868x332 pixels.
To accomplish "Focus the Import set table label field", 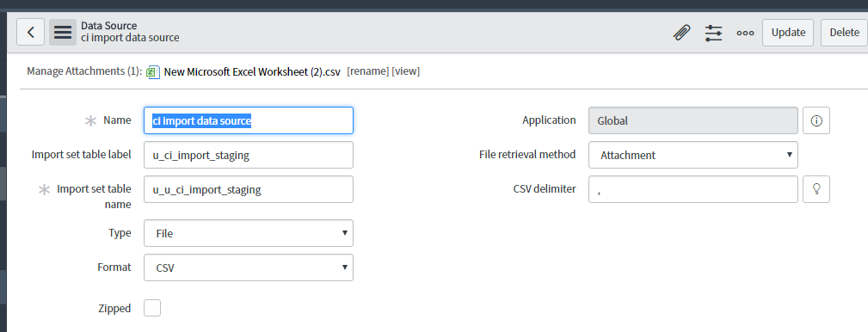I will tap(249, 155).
